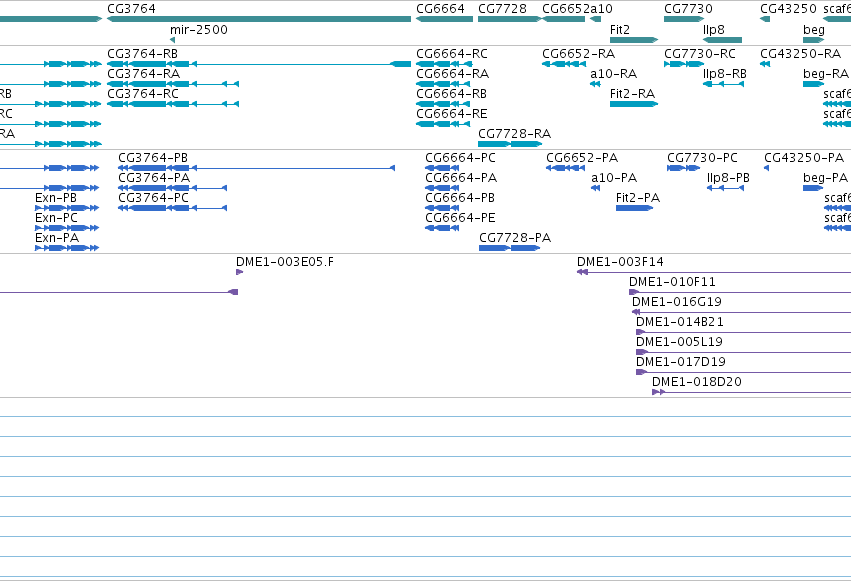Select transcript CG3764-RC
851x581 pixels.
point(173,104)
